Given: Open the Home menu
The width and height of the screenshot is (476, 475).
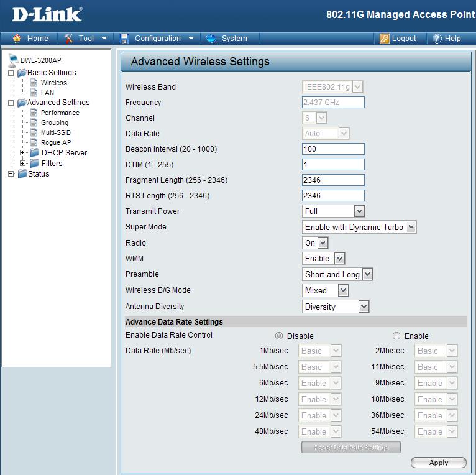Looking at the screenshot, I should click(x=38, y=39).
